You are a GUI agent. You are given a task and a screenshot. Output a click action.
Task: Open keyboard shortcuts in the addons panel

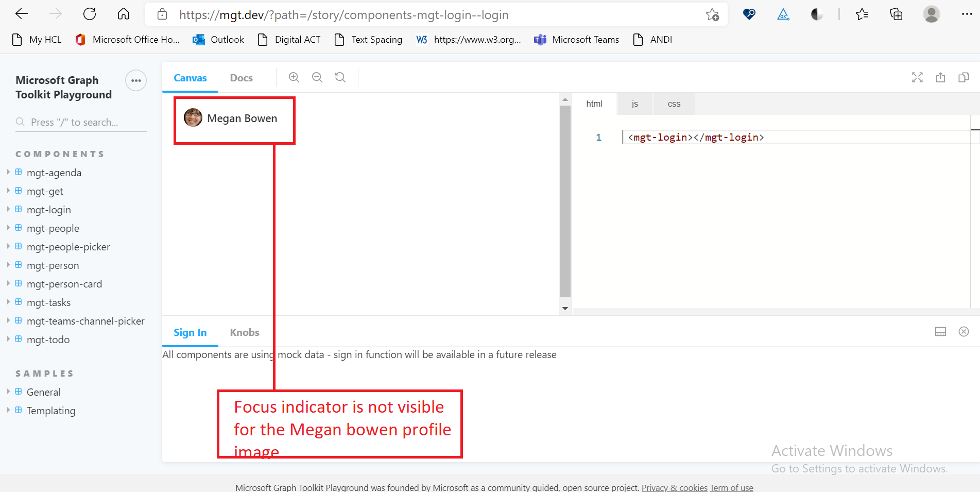(941, 331)
